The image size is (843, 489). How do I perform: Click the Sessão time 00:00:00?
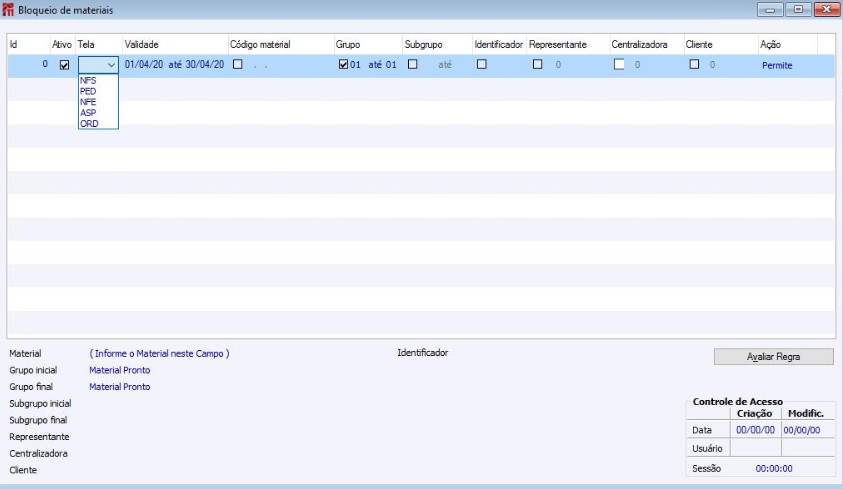774,469
